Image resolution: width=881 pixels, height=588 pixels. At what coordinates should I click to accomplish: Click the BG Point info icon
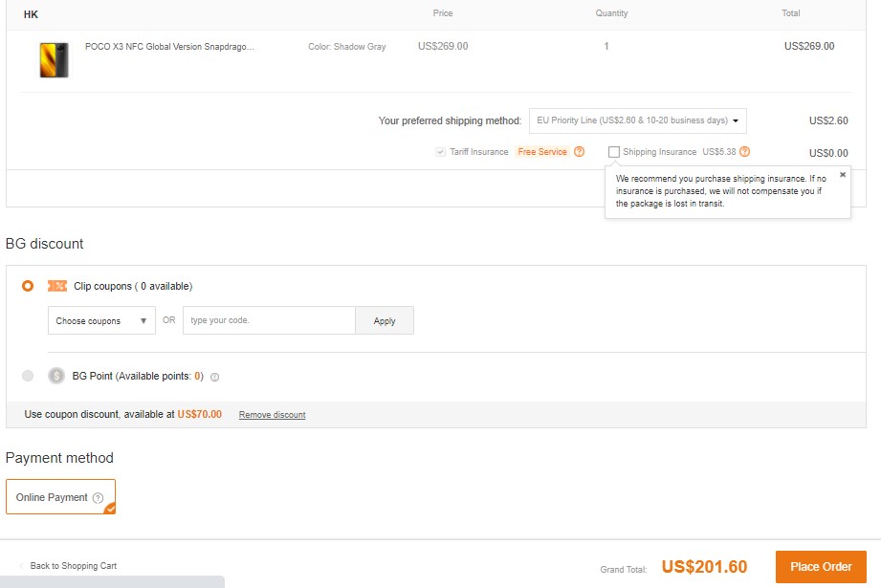214,377
